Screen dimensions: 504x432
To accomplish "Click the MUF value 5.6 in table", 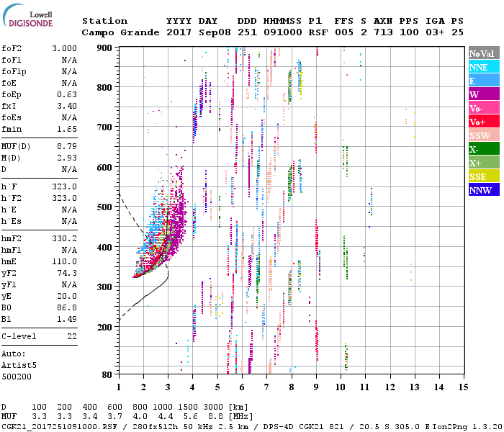I will click(190, 417).
